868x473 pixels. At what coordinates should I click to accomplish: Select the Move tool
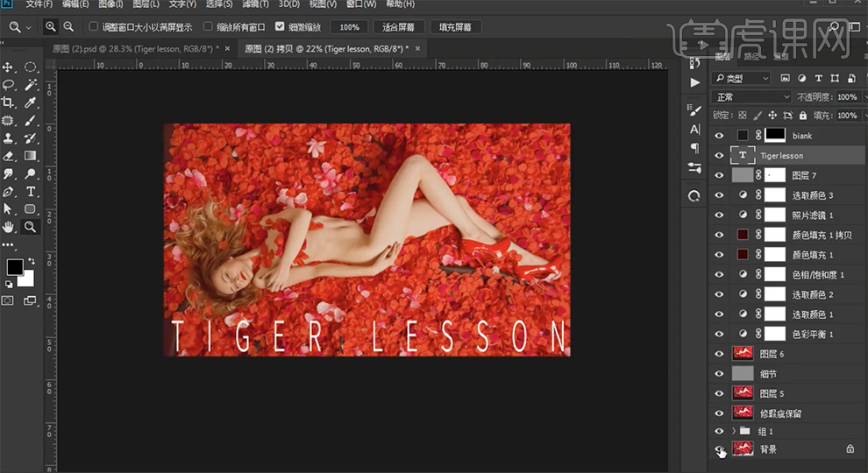9,67
